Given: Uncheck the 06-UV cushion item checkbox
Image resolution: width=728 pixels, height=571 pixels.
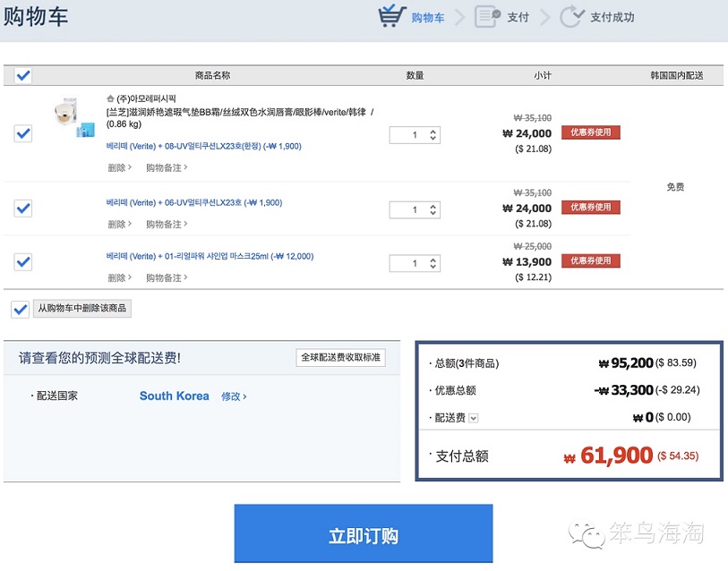Looking at the screenshot, I should [22, 209].
